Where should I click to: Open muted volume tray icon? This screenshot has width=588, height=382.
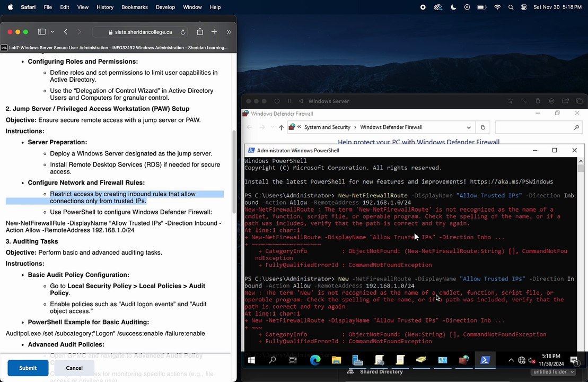pos(532,360)
